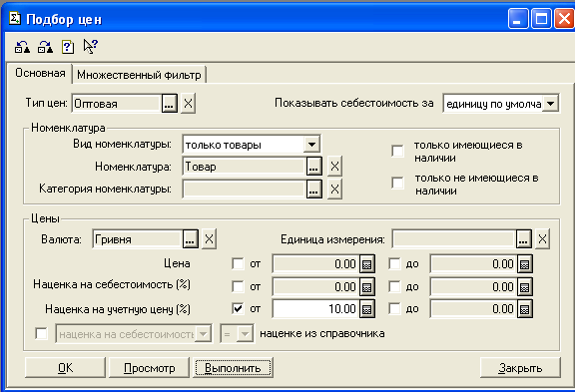Click Наценка на себестоимость до value field
This screenshot has width=575, height=392.
pos(473,287)
